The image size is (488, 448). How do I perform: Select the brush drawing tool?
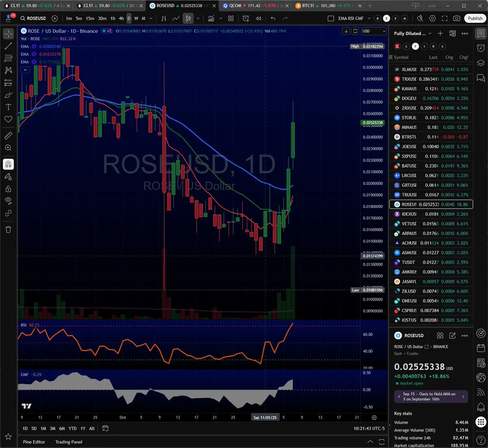click(x=8, y=95)
